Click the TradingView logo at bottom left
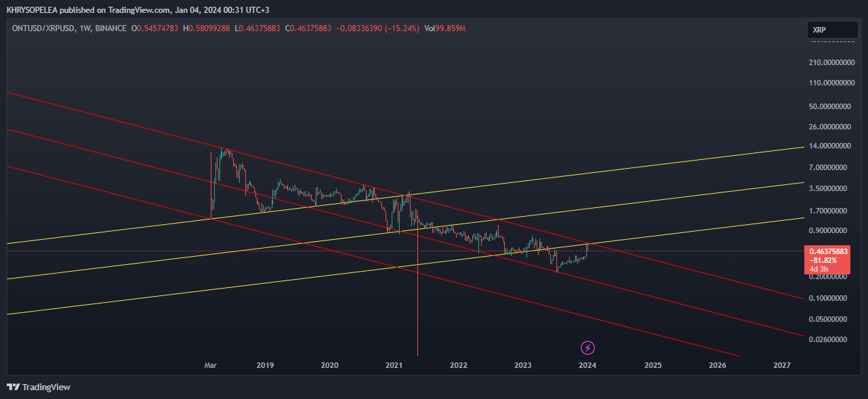Viewport: 868px width, 399px height. [39, 387]
